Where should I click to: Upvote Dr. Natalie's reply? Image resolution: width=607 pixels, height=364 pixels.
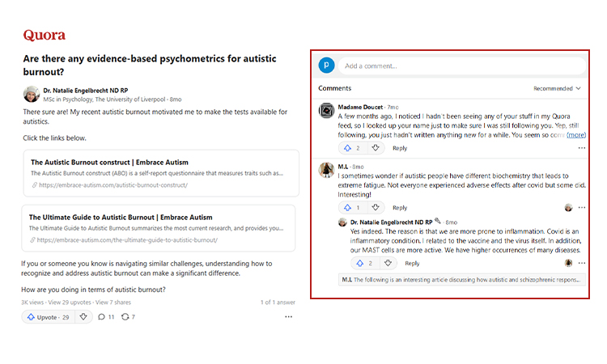pos(364,264)
